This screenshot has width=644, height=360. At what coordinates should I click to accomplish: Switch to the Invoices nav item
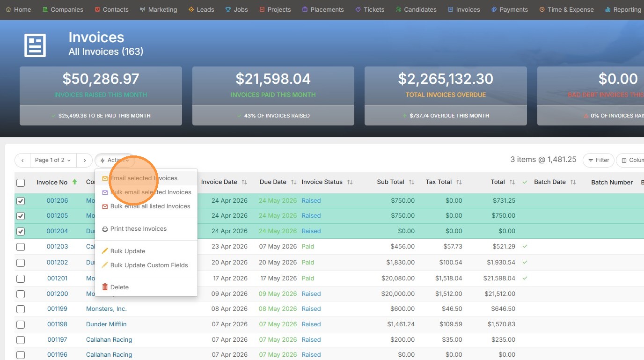click(464, 9)
